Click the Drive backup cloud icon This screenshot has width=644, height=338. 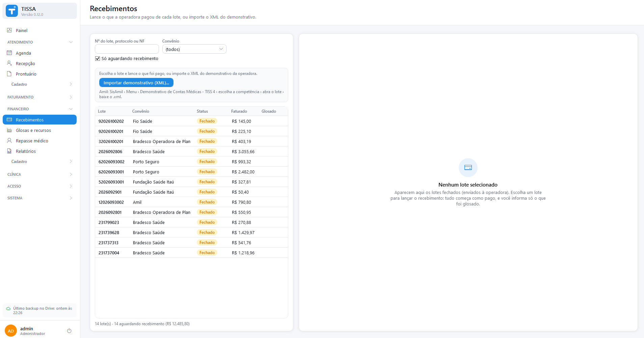(8, 309)
